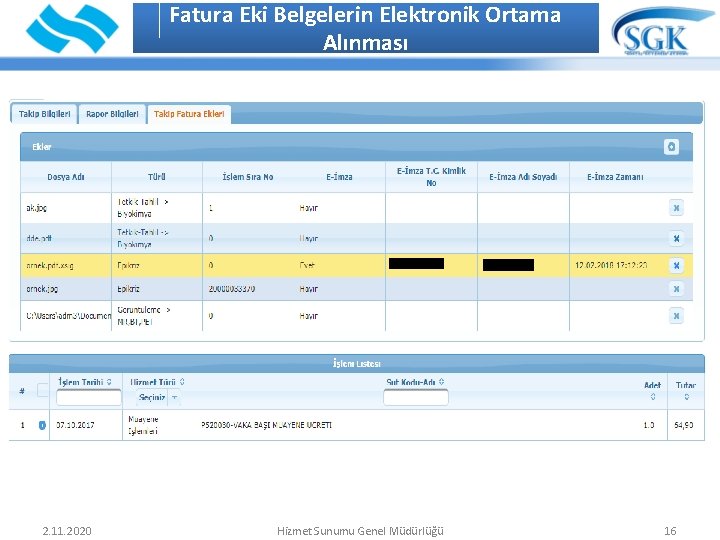Image resolution: width=720 pixels, height=540 pixels.
Task: Delete the ak.jpg attachment row
Action: coord(676,208)
